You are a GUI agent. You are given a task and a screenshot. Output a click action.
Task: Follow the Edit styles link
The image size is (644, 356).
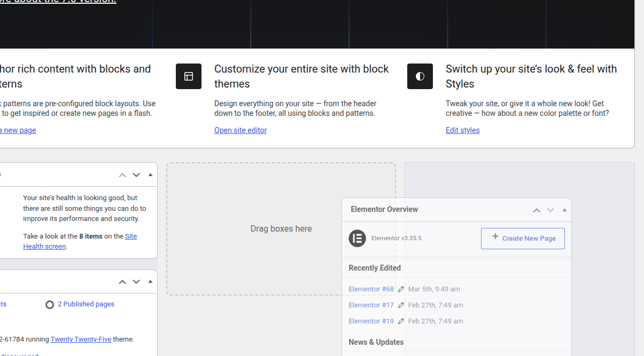(x=463, y=130)
